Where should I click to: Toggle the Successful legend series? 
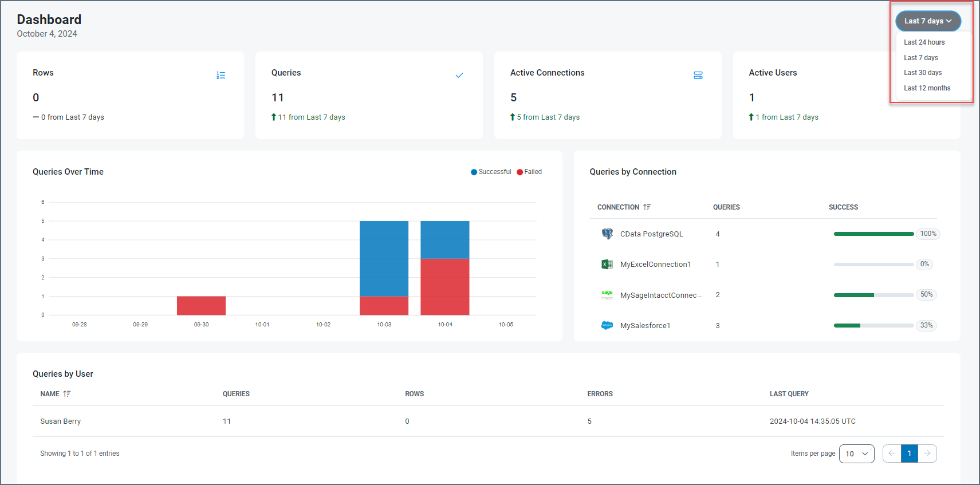(x=491, y=172)
